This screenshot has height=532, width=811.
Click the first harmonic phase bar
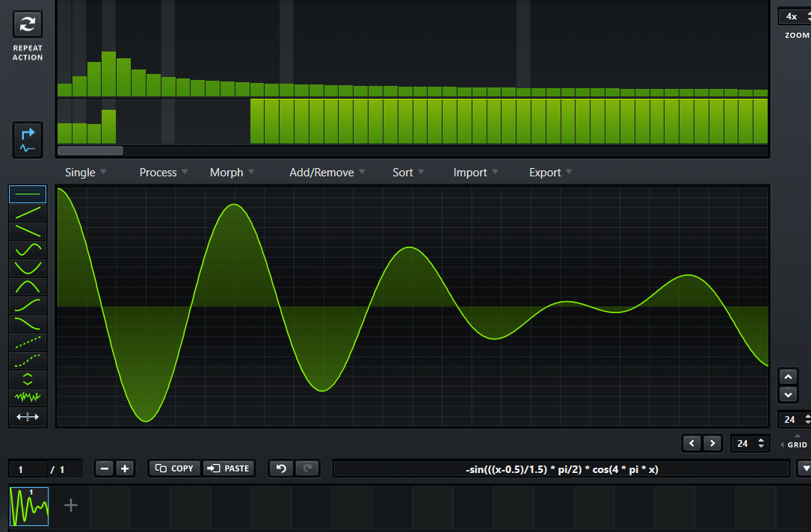(x=64, y=133)
